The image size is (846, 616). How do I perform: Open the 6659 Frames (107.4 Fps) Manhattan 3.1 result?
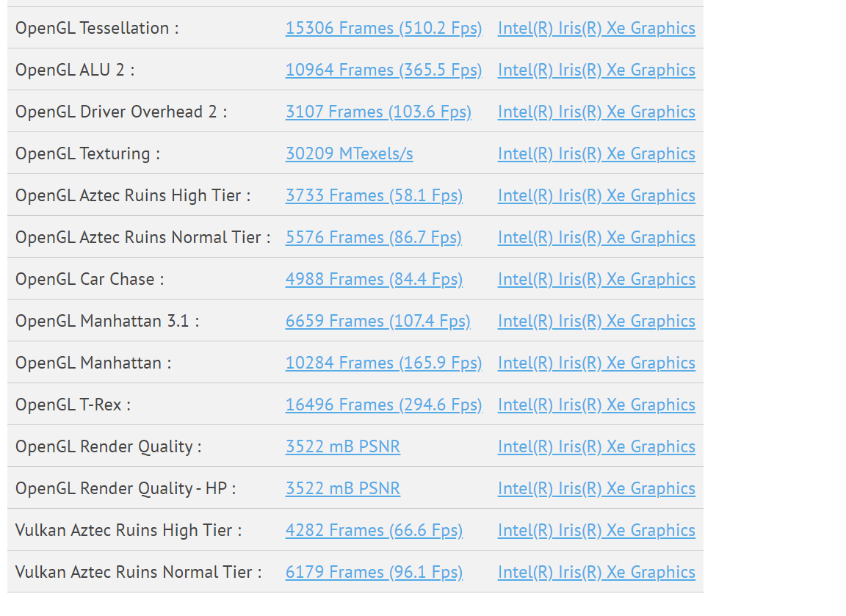coord(377,321)
